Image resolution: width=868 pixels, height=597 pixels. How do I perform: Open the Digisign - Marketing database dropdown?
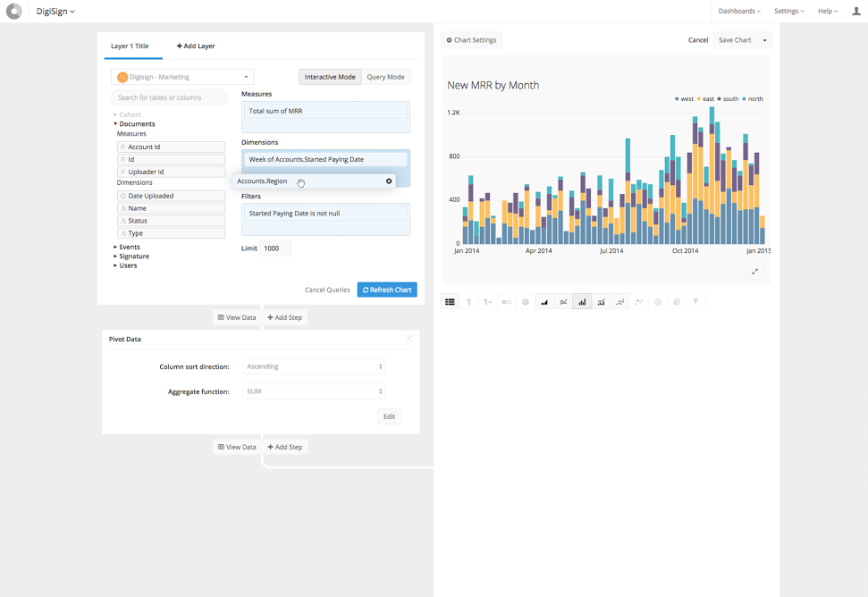point(182,77)
